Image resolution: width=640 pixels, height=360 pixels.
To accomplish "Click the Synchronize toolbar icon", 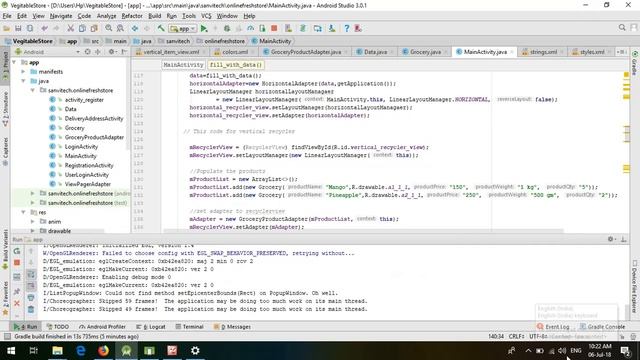I will (30, 29).
